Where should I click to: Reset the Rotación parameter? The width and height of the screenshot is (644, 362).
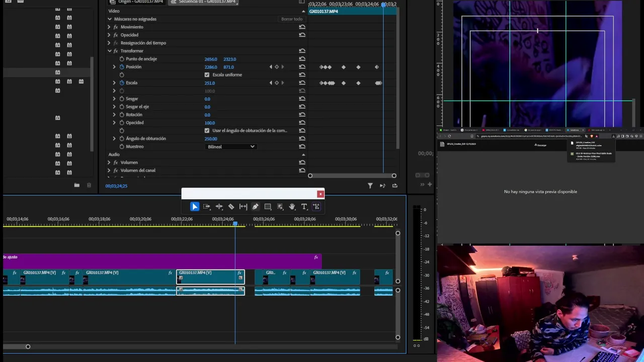click(x=302, y=115)
